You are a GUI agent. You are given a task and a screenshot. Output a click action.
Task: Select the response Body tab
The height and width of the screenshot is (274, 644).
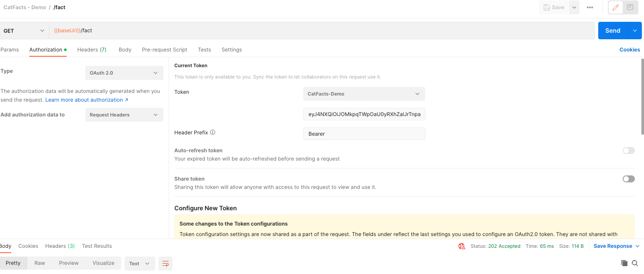6,246
